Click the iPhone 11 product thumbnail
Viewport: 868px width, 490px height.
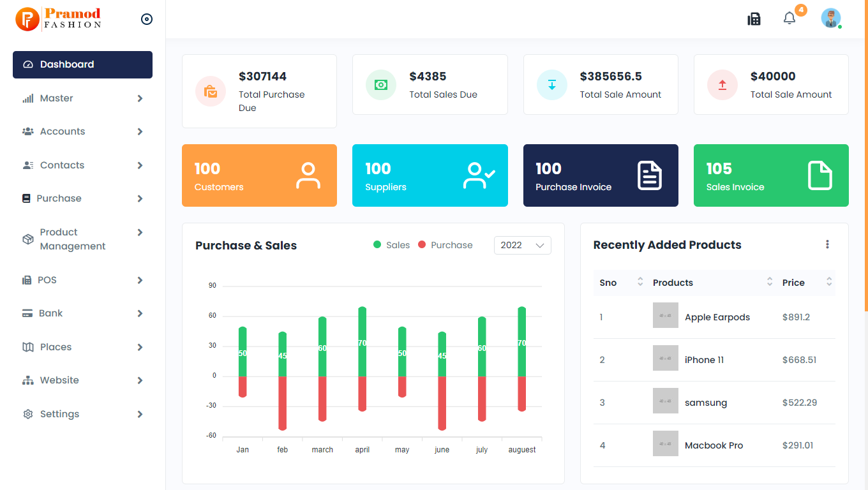pyautogui.click(x=666, y=358)
